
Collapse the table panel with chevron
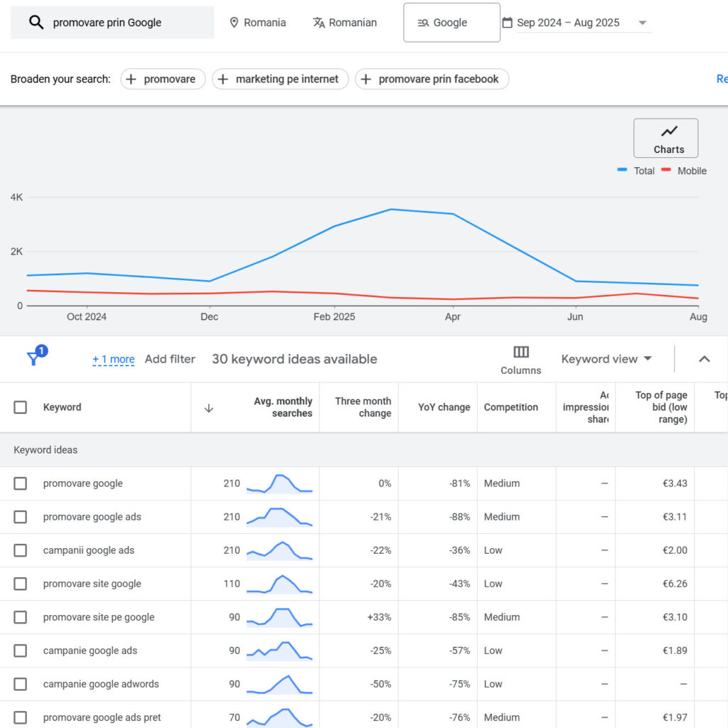705,359
